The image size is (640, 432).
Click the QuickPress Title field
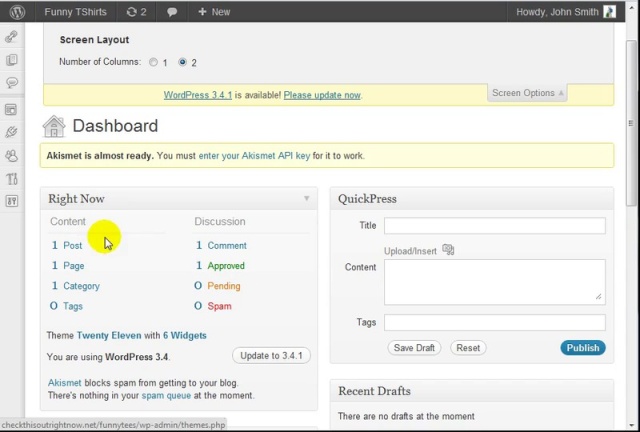click(x=495, y=226)
